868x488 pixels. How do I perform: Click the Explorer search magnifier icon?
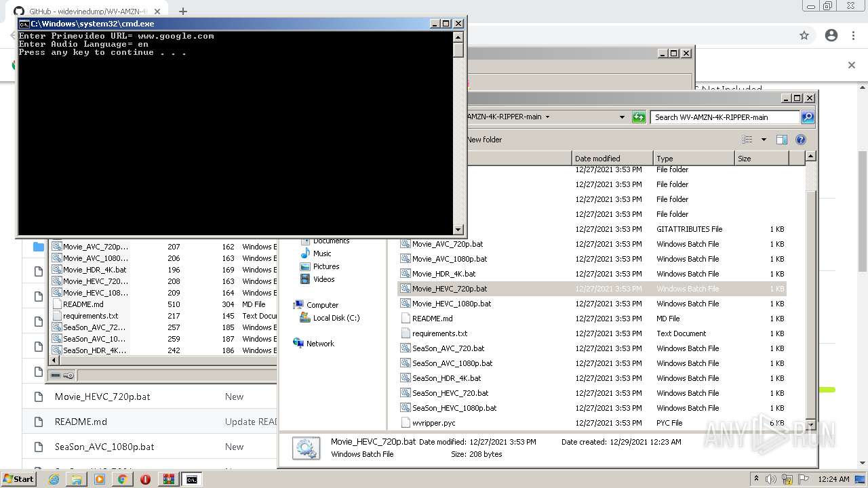808,117
